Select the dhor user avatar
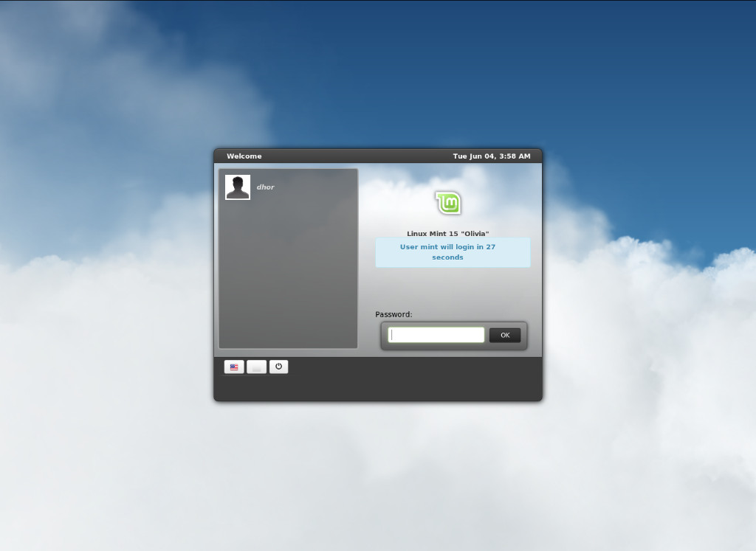The width and height of the screenshot is (756, 551). 238,187
